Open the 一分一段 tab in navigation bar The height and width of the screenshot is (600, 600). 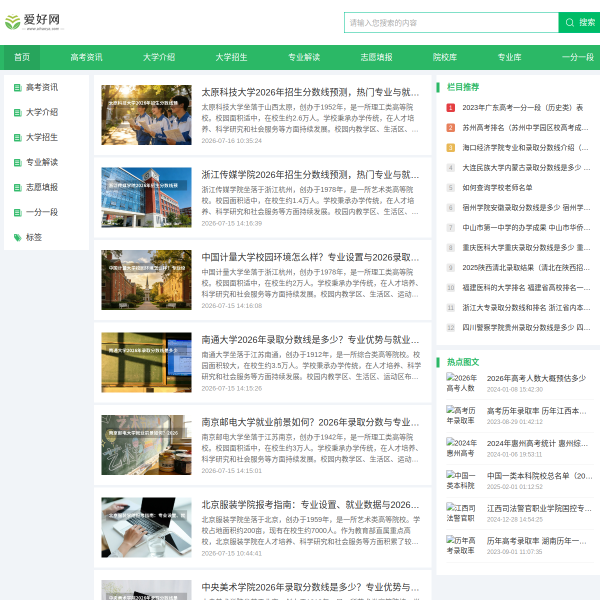578,57
